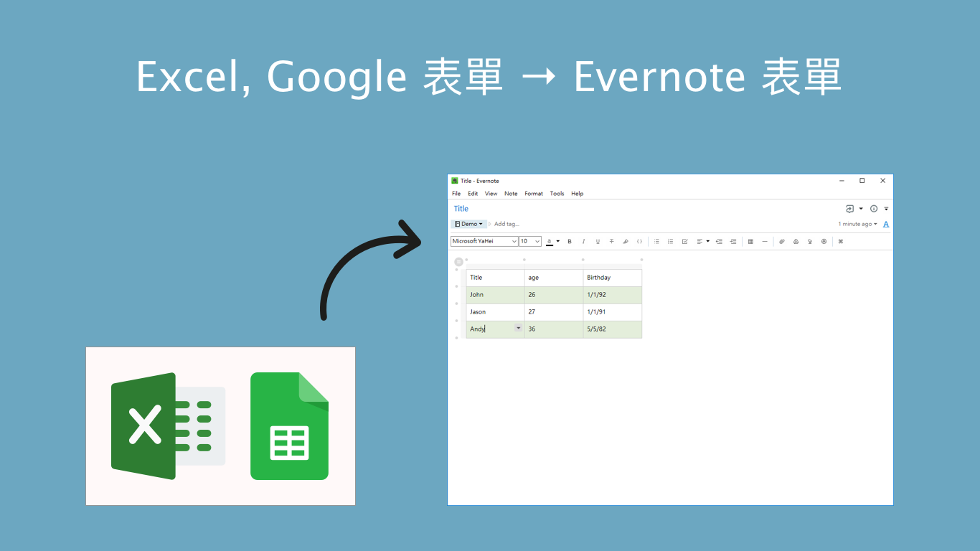This screenshot has height=551, width=980.
Task: Add a Google Drive file
Action: (796, 242)
